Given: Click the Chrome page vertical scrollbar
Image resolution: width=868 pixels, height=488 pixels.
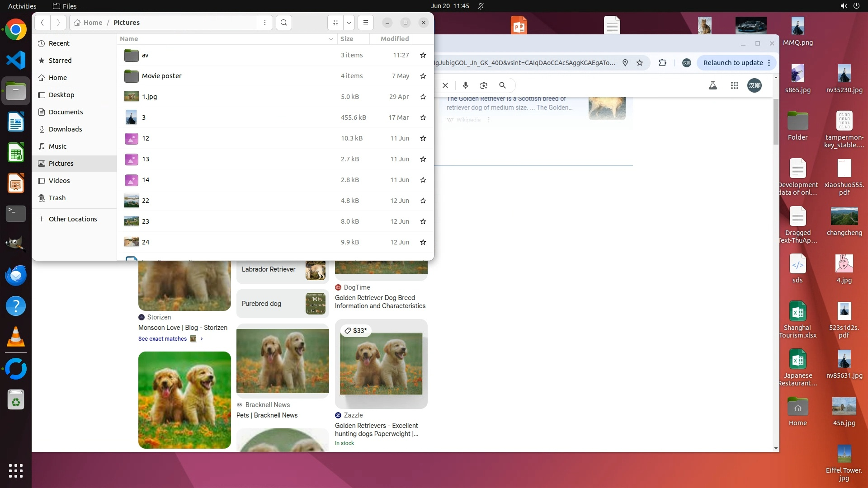Looking at the screenshot, I should click(x=776, y=122).
